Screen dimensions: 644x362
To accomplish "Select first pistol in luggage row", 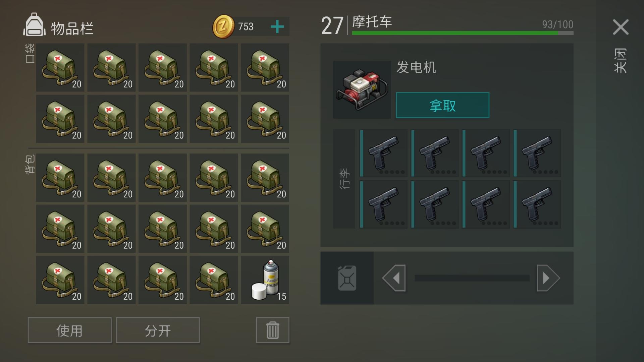I will pos(383,153).
